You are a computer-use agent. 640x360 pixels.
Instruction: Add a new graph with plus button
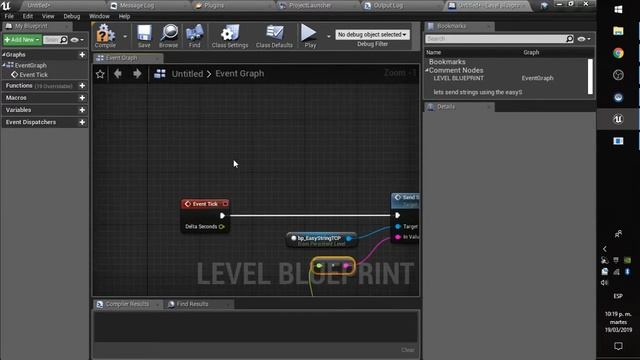click(82, 55)
